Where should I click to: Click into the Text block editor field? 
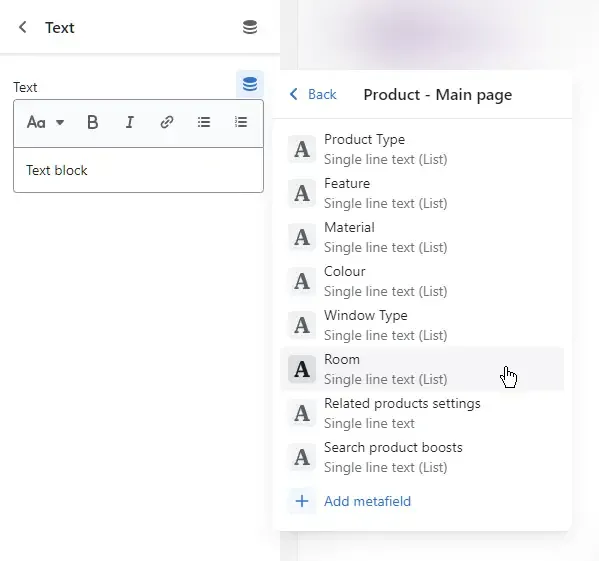click(x=138, y=170)
